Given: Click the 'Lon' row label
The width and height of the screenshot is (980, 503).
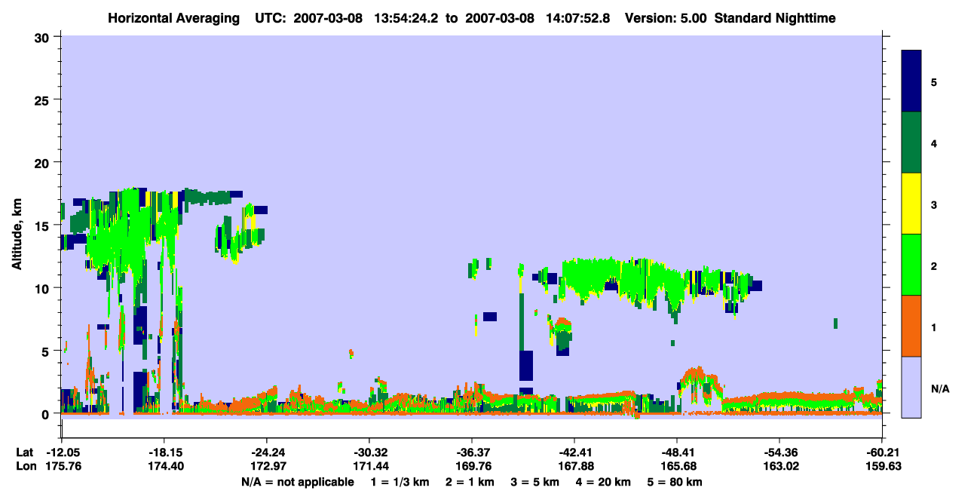Looking at the screenshot, I should (x=26, y=466).
